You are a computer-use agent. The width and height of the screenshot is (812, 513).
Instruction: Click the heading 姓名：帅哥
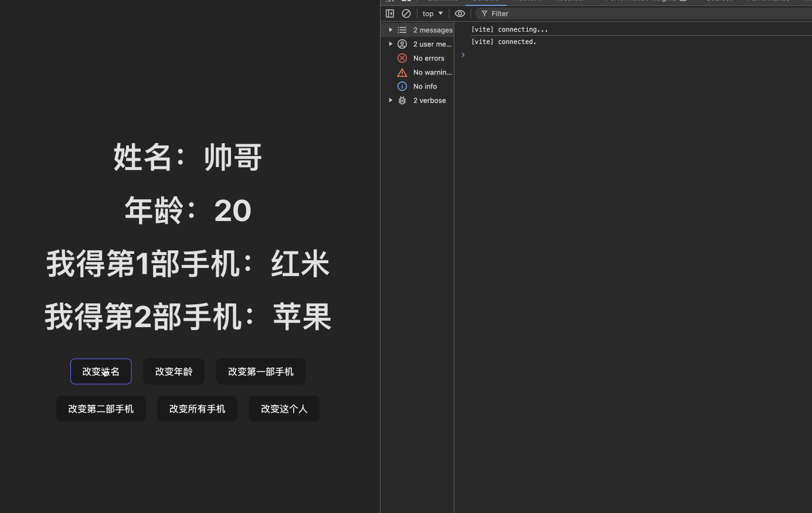[188, 157]
